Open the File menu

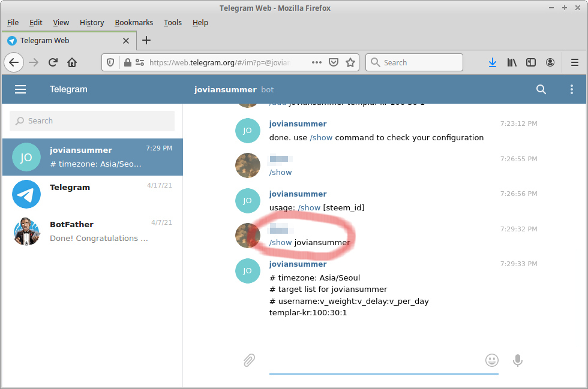click(13, 23)
